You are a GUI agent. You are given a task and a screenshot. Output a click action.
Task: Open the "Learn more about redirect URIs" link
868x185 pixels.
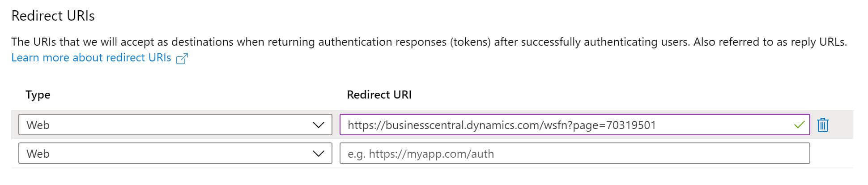click(91, 58)
